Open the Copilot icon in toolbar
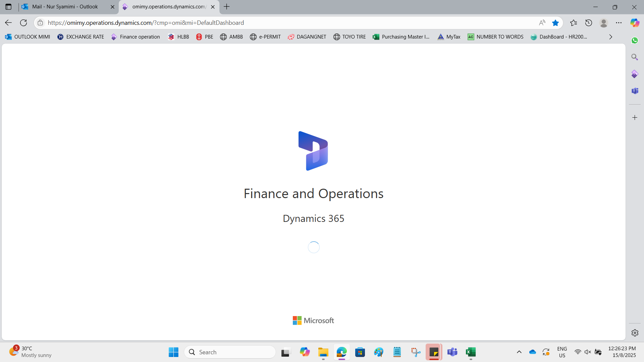The width and height of the screenshot is (644, 362). (x=635, y=23)
